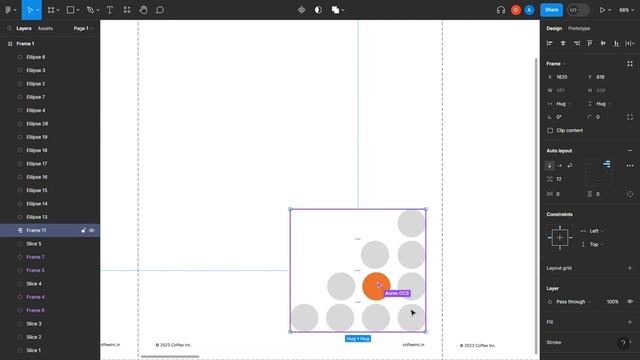Image resolution: width=640 pixels, height=360 pixels.
Task: Click layer opacity 100% field
Action: pos(612,302)
